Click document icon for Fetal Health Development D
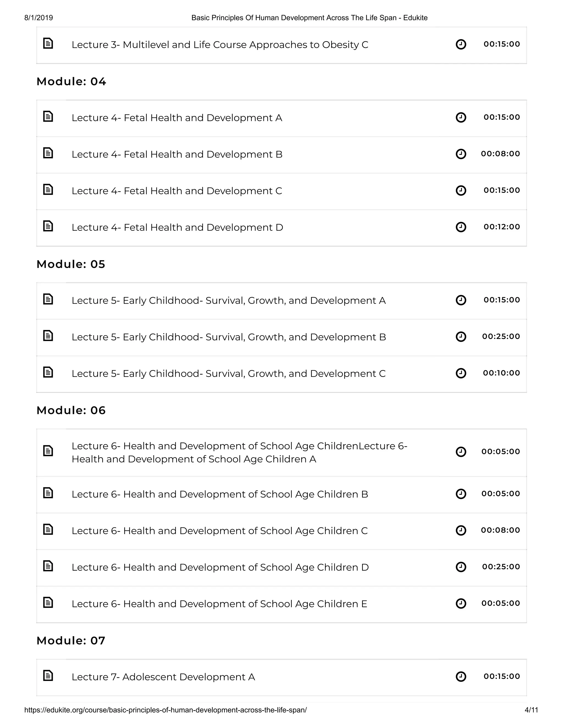The width and height of the screenshot is (563, 728). click(x=48, y=226)
